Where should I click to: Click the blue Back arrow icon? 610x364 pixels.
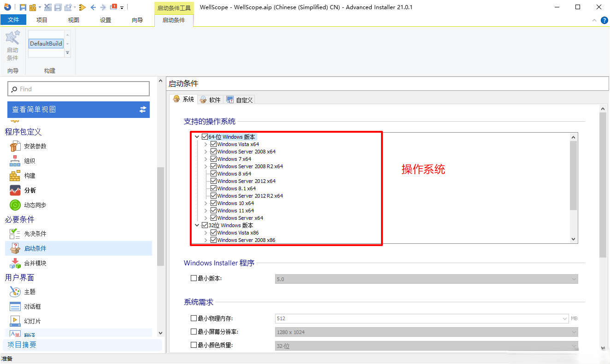point(94,7)
